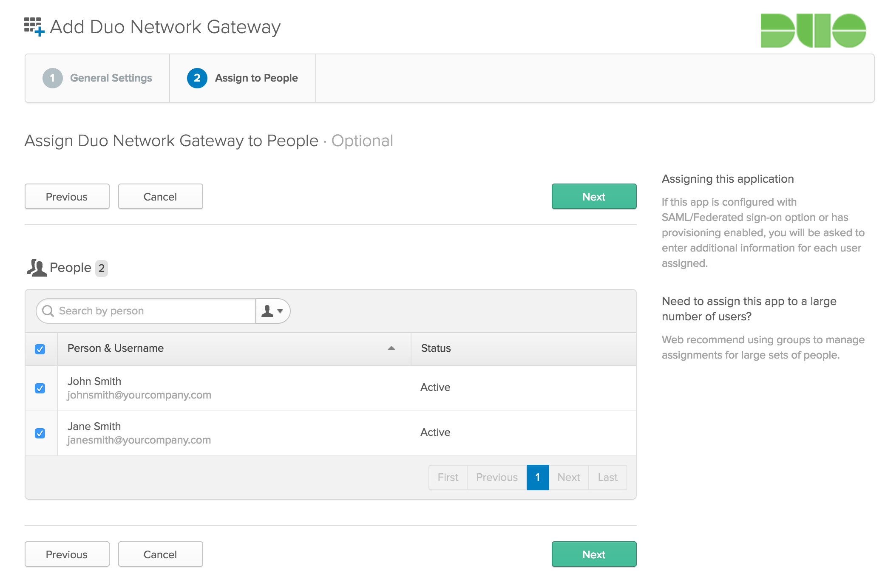
Task: Click the People group icon
Action: 37,268
